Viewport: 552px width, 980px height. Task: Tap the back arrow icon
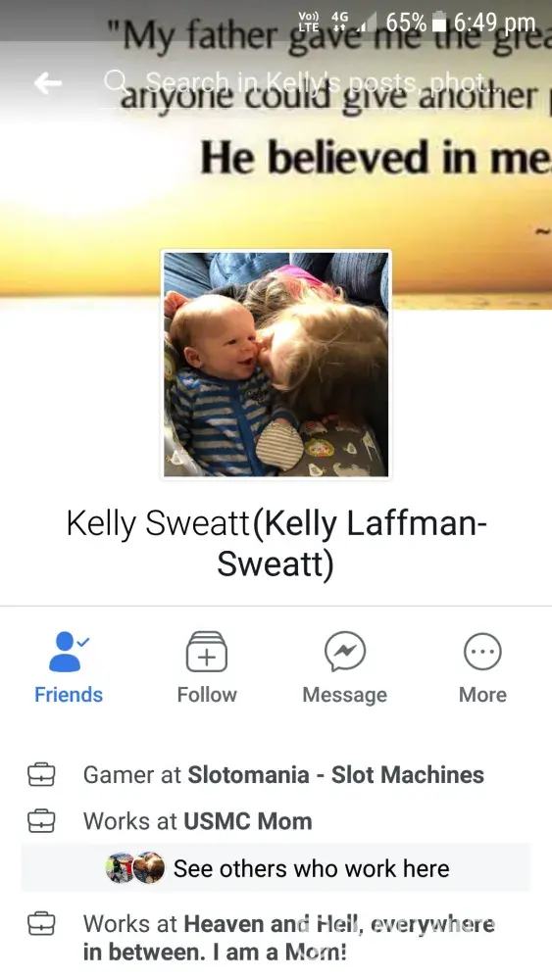[x=47, y=82]
